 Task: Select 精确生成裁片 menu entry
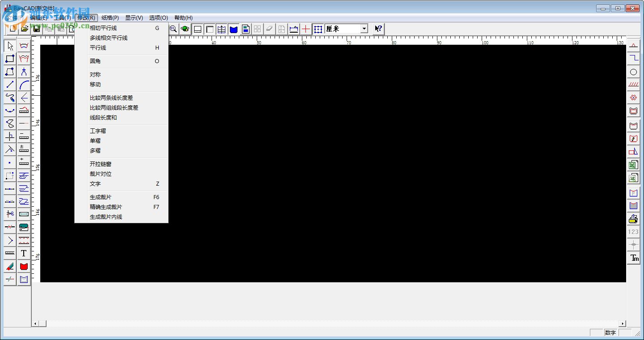point(121,207)
